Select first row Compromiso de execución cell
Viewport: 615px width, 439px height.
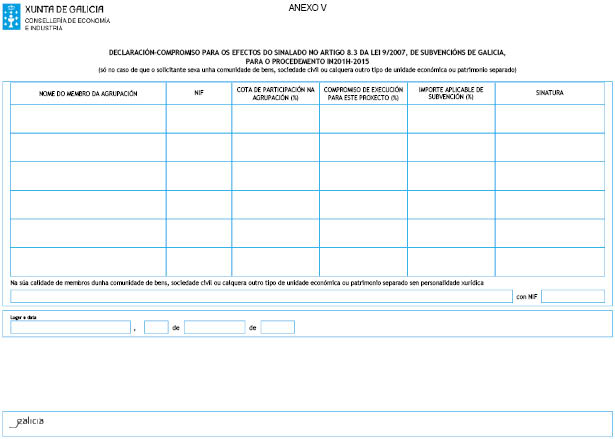pos(364,119)
